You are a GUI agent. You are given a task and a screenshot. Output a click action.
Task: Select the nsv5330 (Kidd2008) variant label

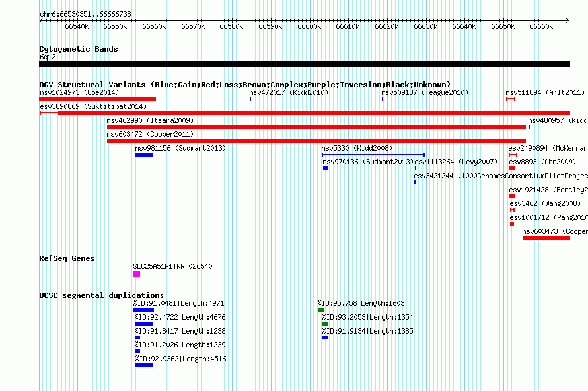pyautogui.click(x=357, y=148)
